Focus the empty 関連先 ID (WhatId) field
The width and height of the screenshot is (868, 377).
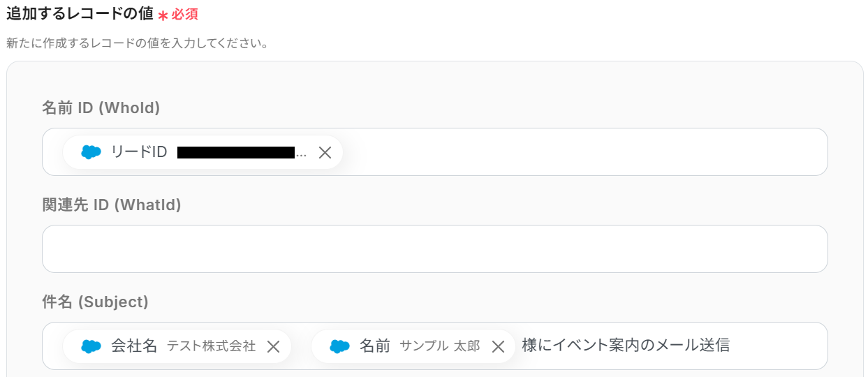(x=434, y=249)
